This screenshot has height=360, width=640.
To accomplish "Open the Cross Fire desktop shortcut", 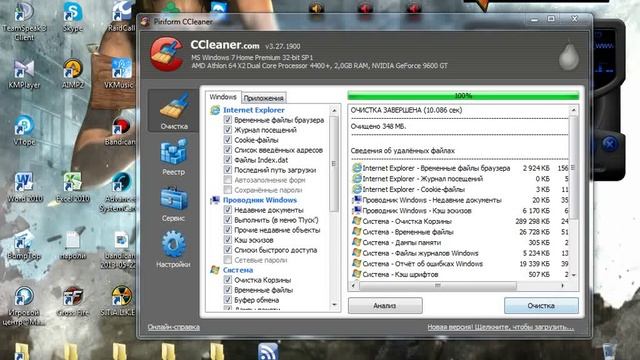I will (73, 302).
